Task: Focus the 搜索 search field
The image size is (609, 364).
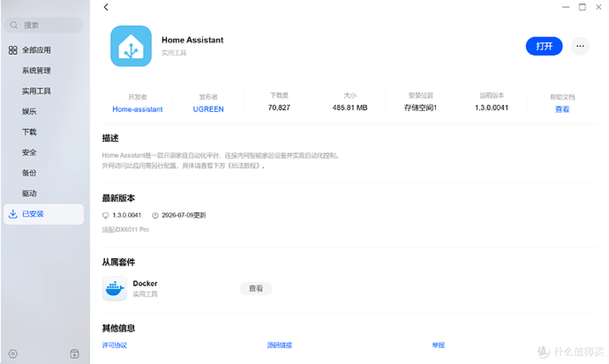Action: (x=44, y=25)
